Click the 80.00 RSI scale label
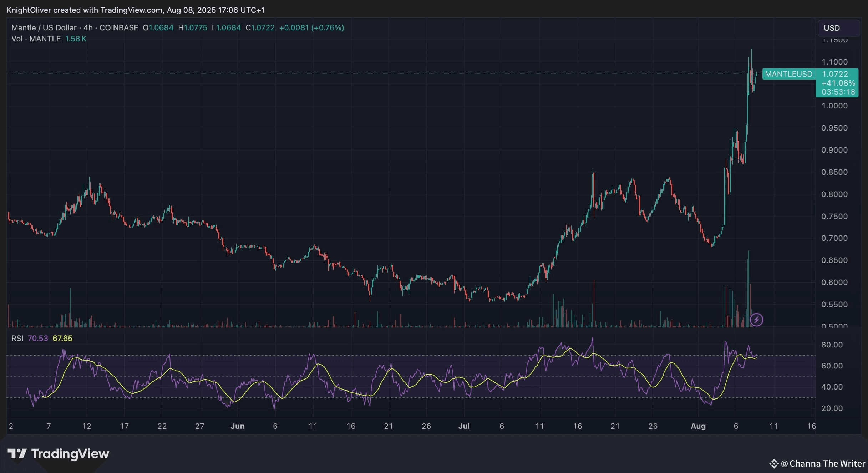Image resolution: width=868 pixels, height=473 pixels. [x=832, y=345]
